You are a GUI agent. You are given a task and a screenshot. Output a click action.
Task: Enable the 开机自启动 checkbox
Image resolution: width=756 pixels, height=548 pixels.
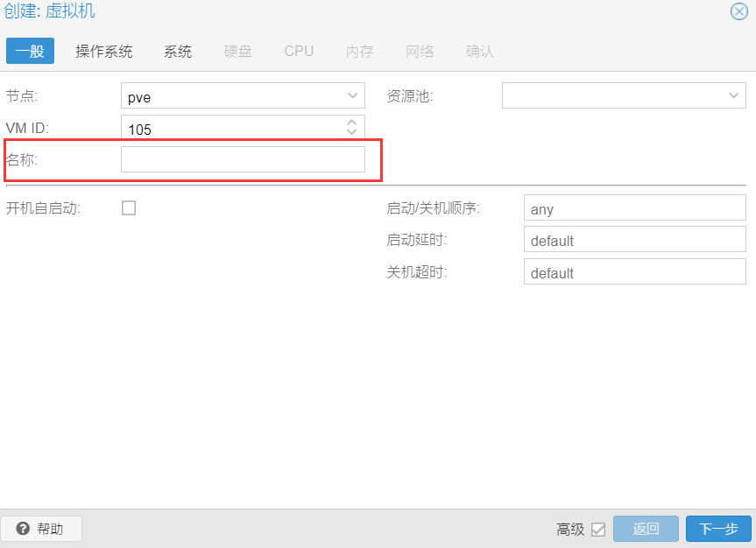128,207
